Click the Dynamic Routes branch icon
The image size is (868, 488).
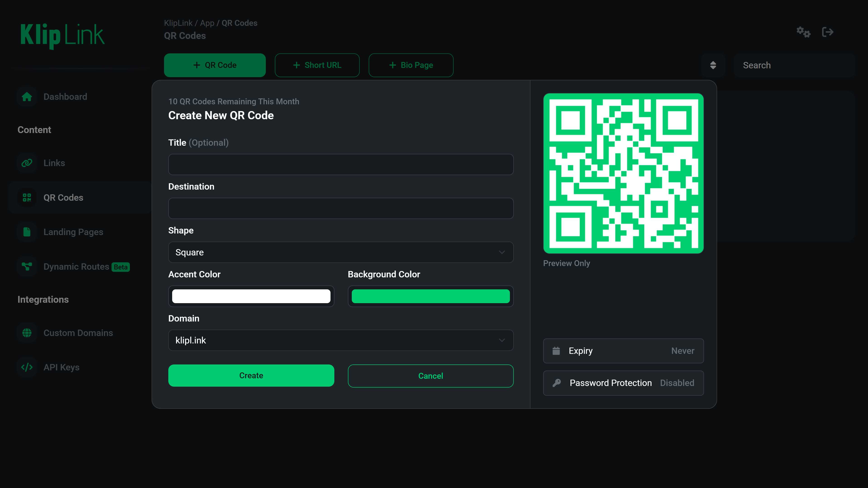click(x=27, y=267)
